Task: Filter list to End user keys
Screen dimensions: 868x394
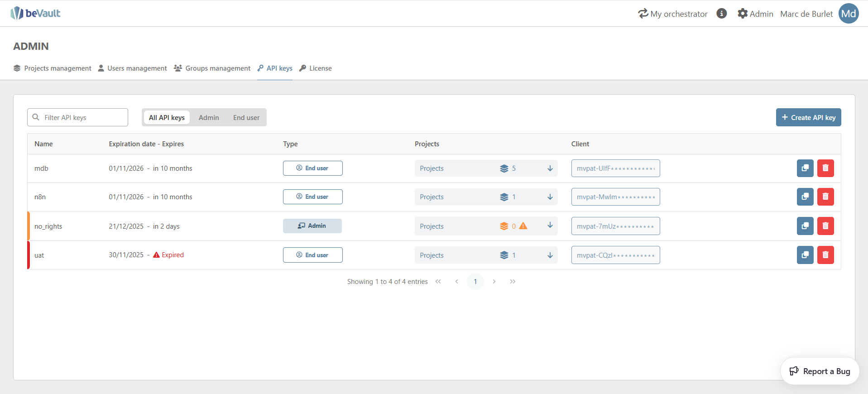Action: click(x=246, y=118)
